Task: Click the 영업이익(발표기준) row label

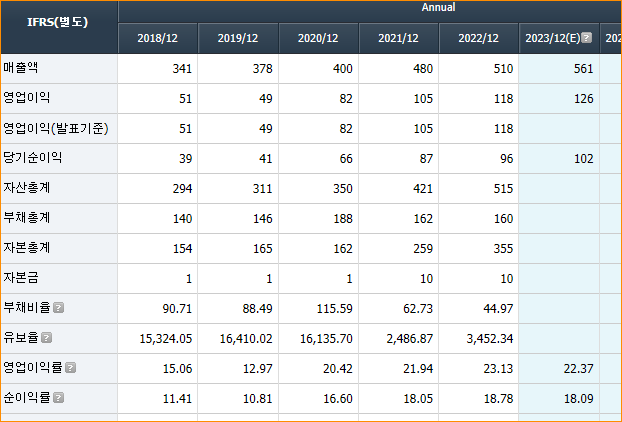Action: point(56,128)
